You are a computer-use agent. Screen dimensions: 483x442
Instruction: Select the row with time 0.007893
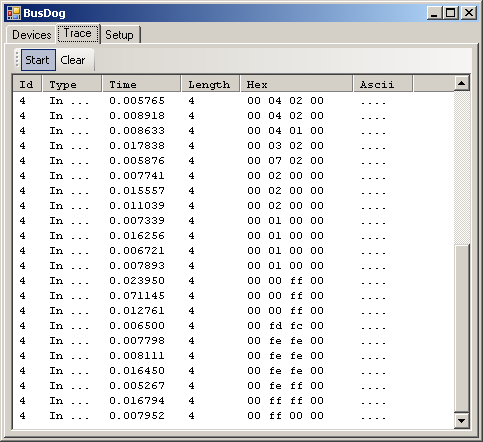point(233,266)
